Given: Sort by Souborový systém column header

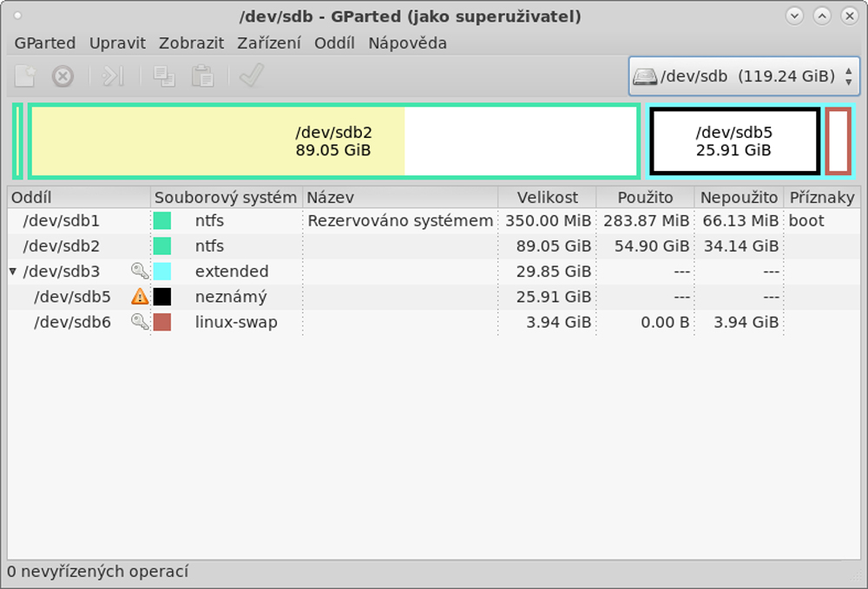Looking at the screenshot, I should pos(227,198).
